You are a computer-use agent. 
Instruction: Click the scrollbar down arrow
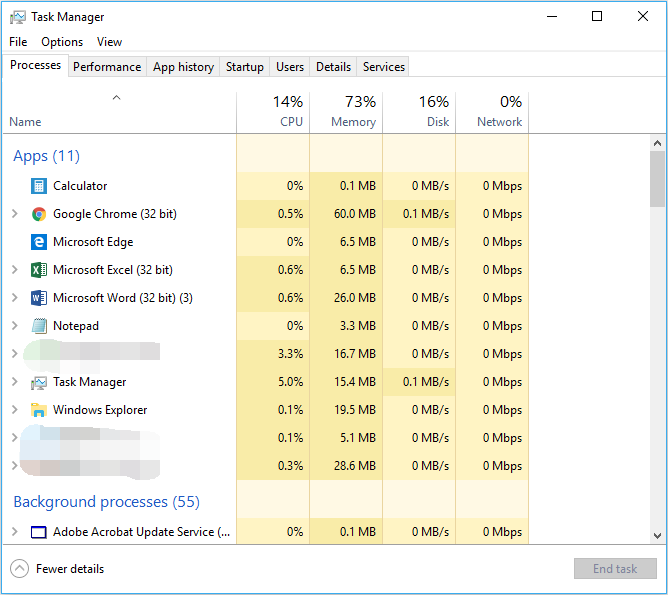pyautogui.click(x=657, y=535)
